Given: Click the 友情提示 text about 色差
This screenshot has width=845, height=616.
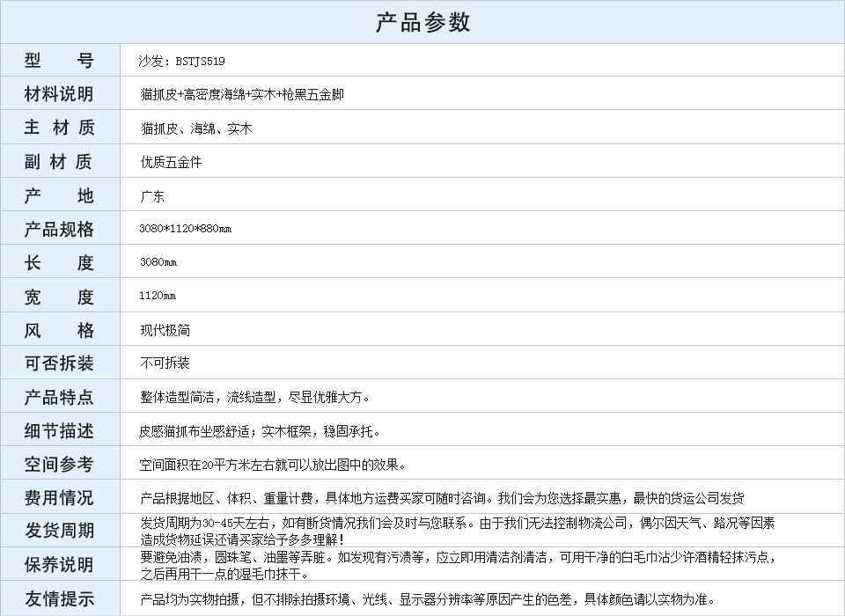Looking at the screenshot, I should [427, 599].
